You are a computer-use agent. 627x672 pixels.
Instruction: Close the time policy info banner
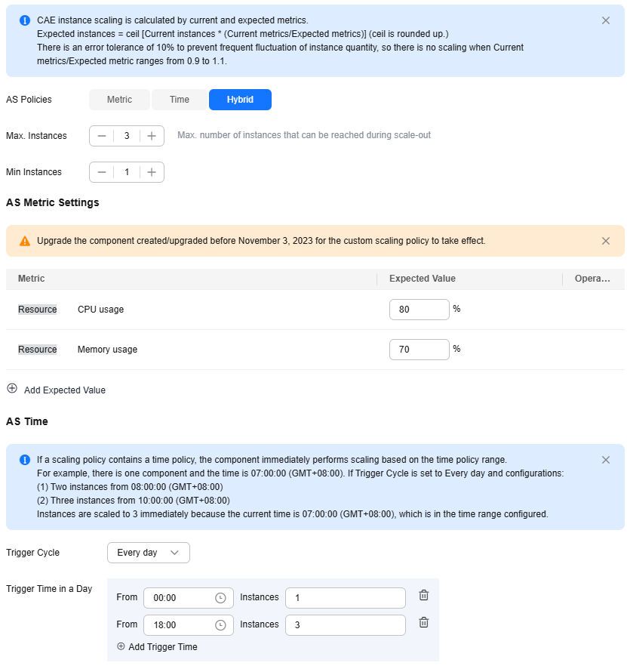[x=606, y=460]
